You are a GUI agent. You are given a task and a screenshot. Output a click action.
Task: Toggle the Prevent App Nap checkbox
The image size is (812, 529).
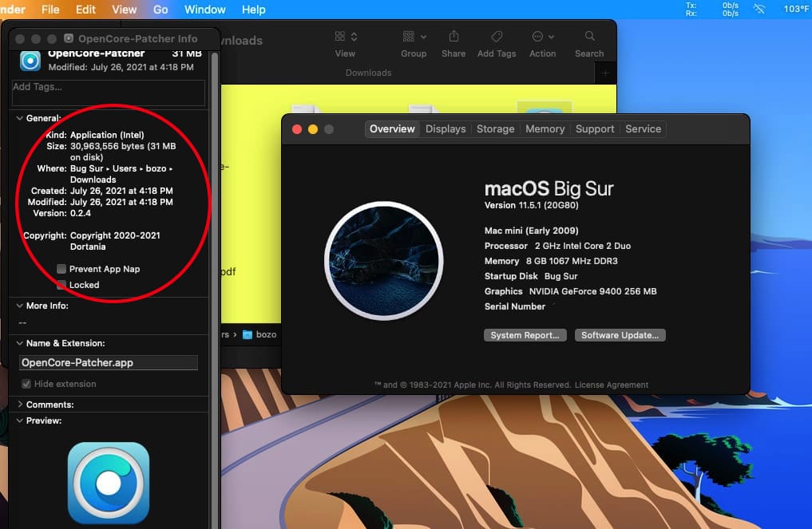click(61, 269)
